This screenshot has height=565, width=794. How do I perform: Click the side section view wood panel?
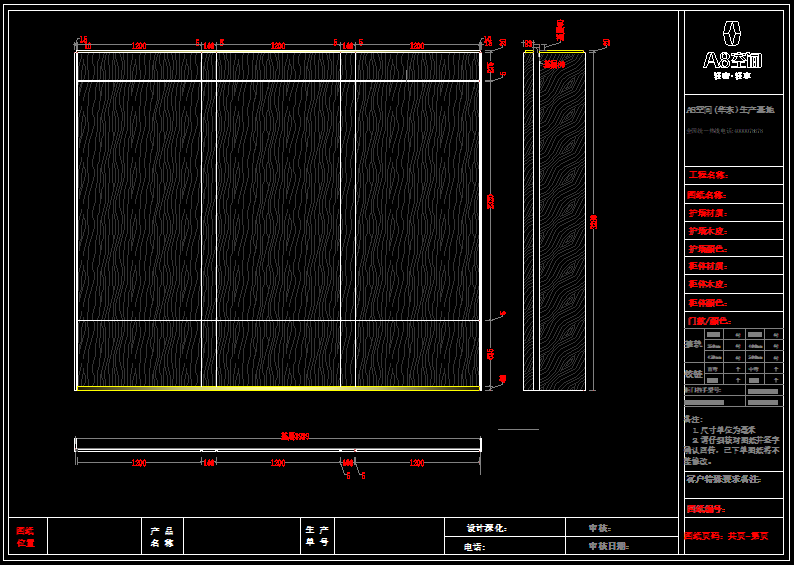pos(562,220)
